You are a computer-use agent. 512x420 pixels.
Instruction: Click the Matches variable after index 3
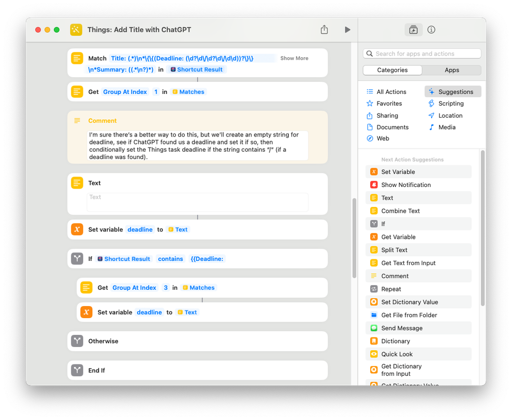[198, 288]
